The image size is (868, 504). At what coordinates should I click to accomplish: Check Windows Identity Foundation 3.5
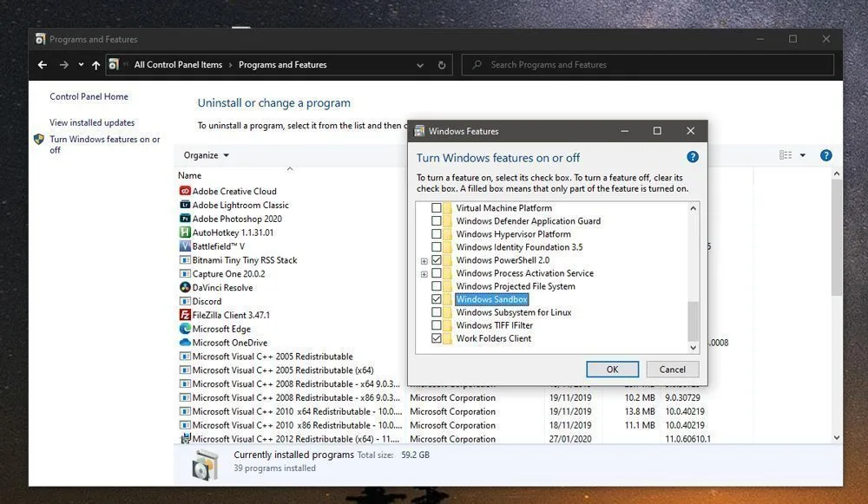(x=437, y=246)
